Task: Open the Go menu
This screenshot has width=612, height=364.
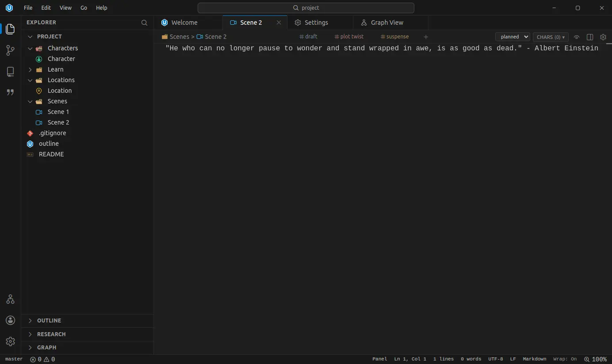Action: click(x=84, y=8)
